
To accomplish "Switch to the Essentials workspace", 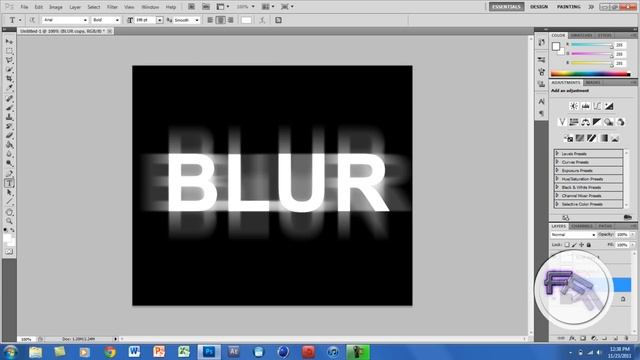I will pos(506,7).
